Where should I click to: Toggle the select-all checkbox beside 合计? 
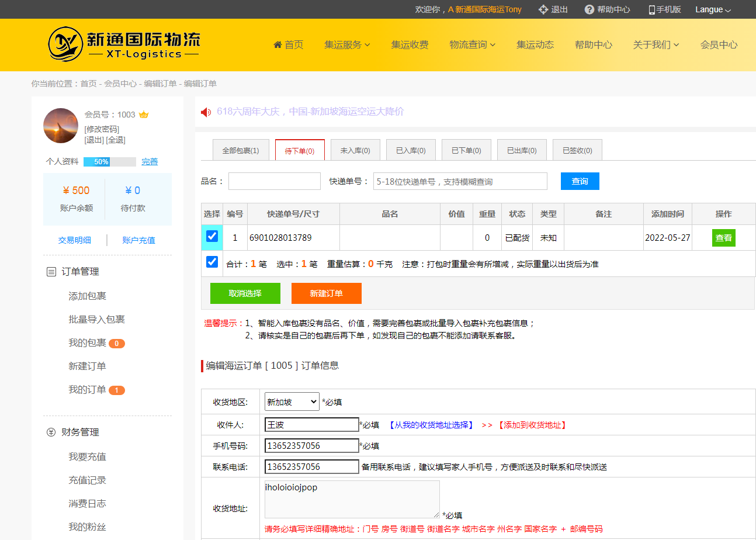[x=212, y=262]
